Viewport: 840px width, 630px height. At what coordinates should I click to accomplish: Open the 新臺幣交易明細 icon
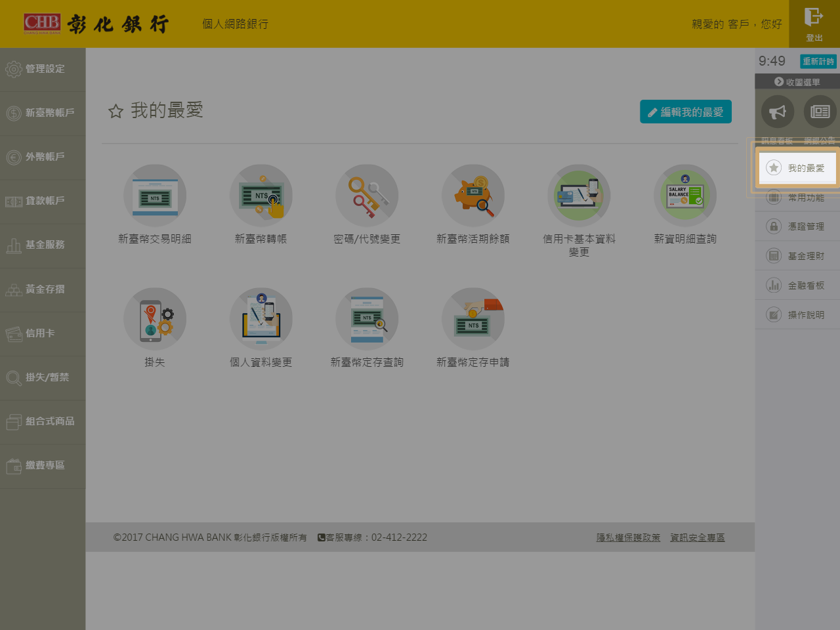155,196
